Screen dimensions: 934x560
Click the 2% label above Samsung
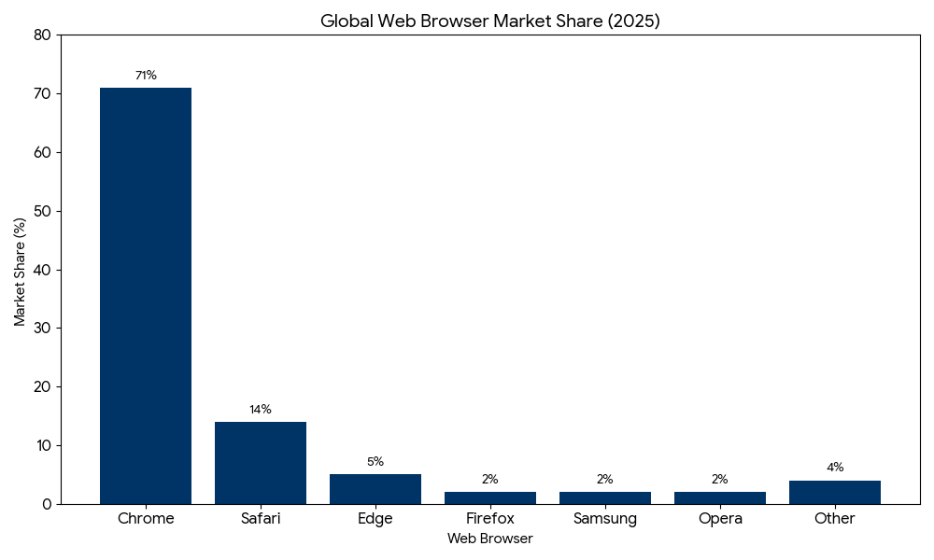(x=605, y=480)
